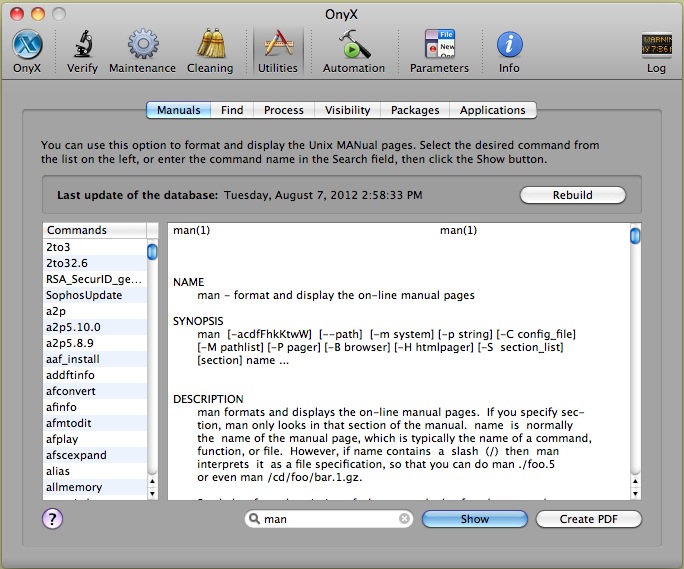This screenshot has width=684, height=569.
Task: Open the Automation toolbar icon
Action: coord(354,46)
